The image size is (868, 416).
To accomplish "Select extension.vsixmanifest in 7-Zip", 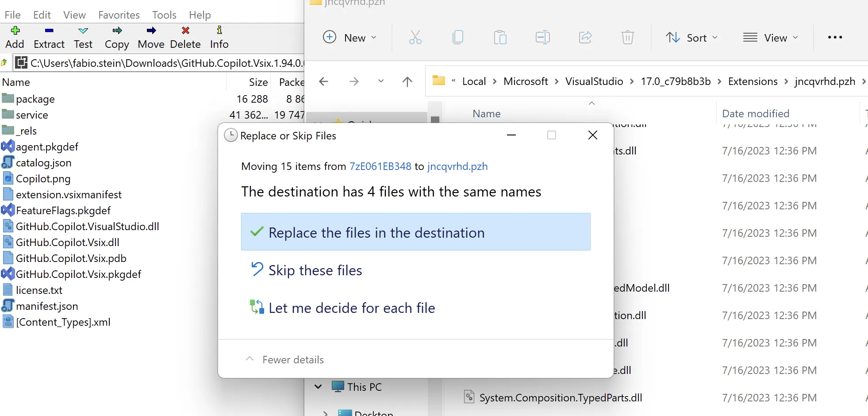I will (62, 194).
